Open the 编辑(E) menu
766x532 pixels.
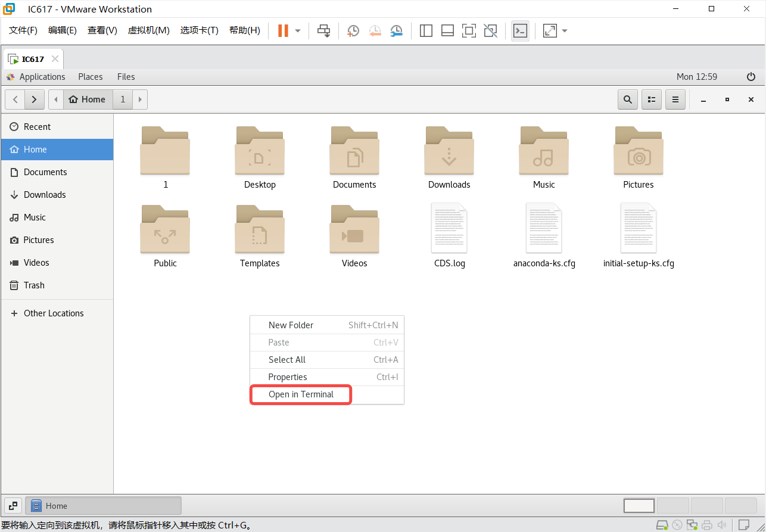coord(63,30)
